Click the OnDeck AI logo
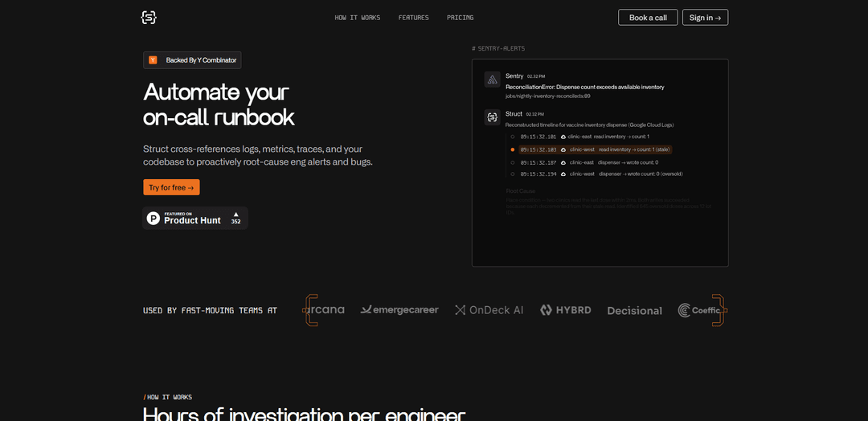Viewport: 868px width, 421px height. tap(489, 310)
